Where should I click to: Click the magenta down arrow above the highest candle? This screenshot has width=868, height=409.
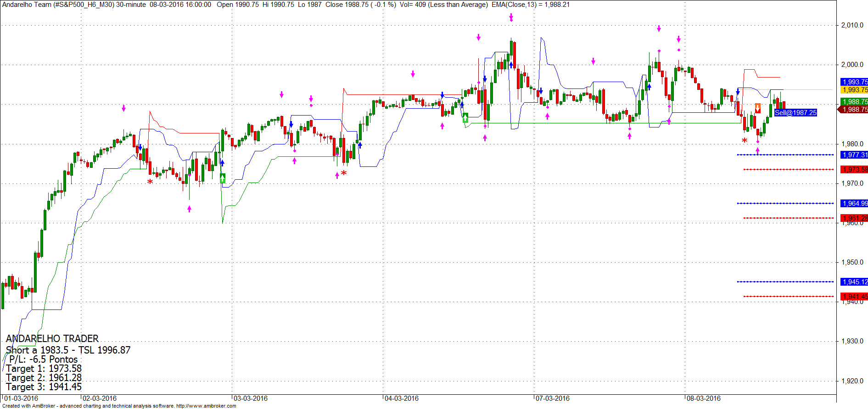[x=511, y=18]
